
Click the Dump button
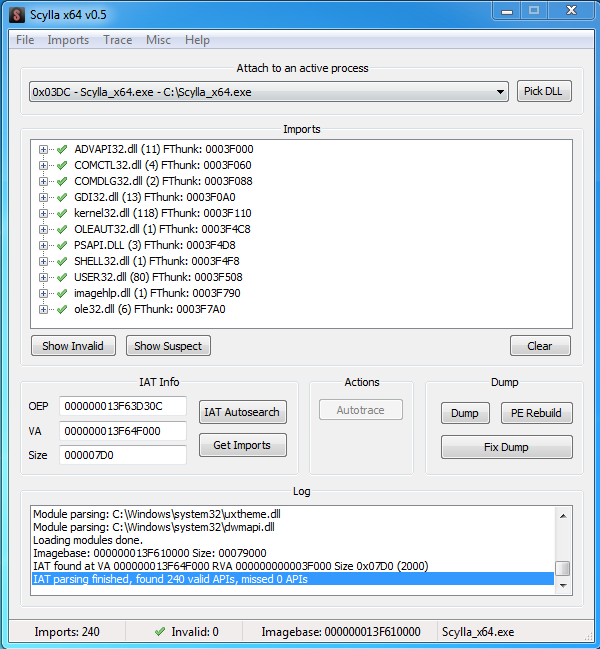tap(465, 413)
